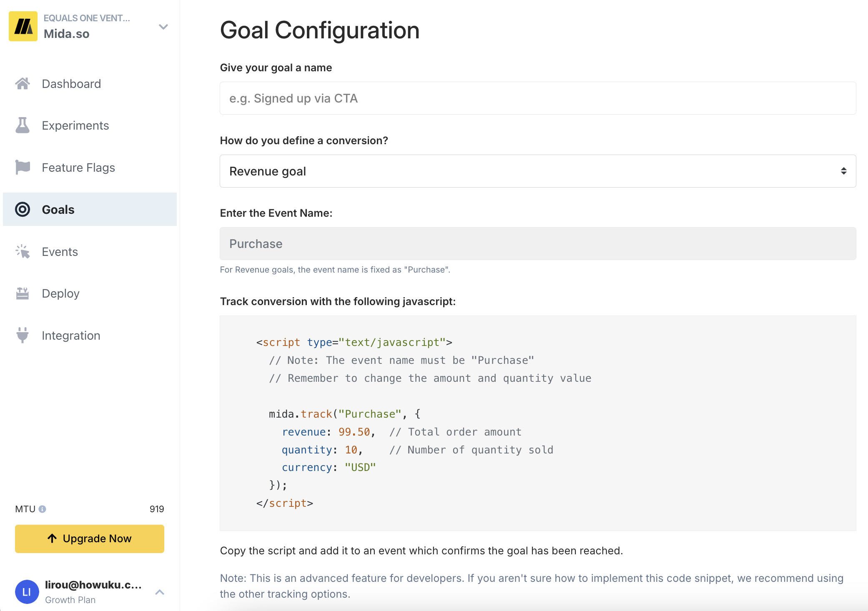This screenshot has width=868, height=611.
Task: Click the Events cursor-click icon
Action: tap(23, 251)
